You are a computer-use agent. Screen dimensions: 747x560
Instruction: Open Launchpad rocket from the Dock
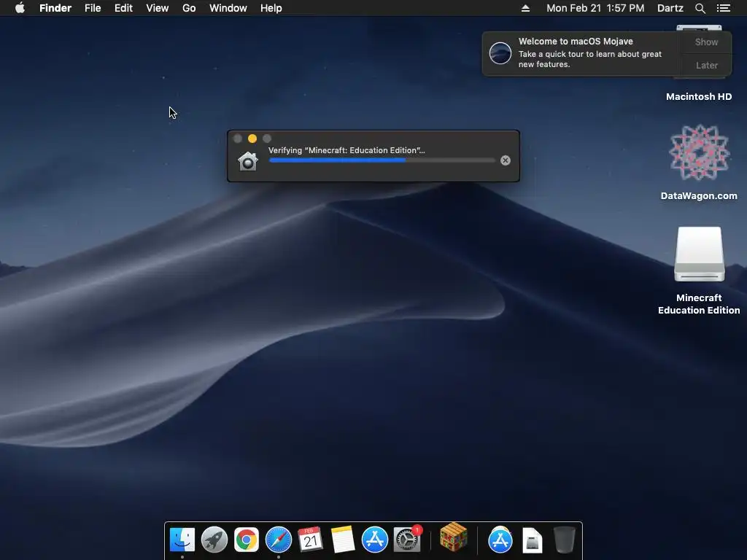pyautogui.click(x=214, y=540)
